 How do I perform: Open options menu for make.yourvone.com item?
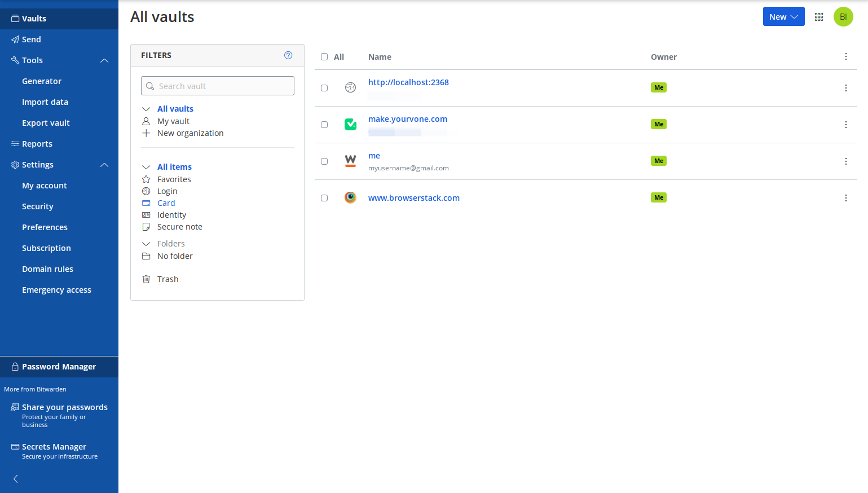(846, 125)
